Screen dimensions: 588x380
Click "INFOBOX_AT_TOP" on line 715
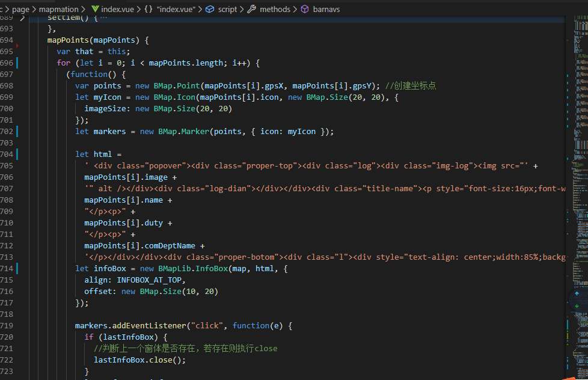pos(149,280)
